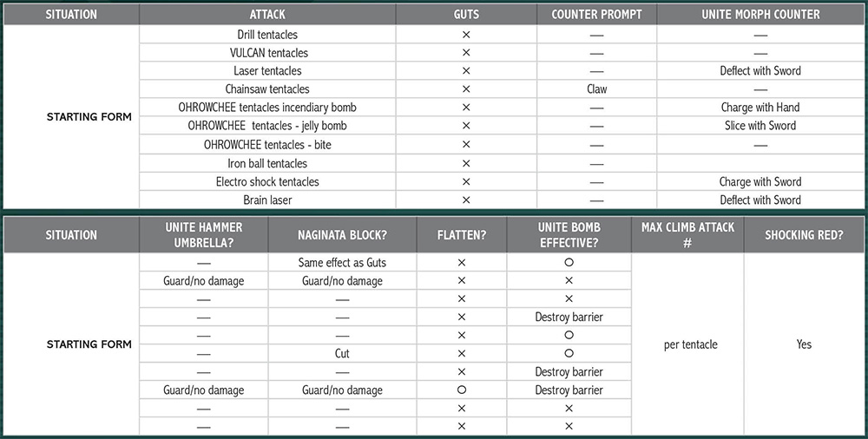Select Charge with Hand cell

click(x=760, y=108)
